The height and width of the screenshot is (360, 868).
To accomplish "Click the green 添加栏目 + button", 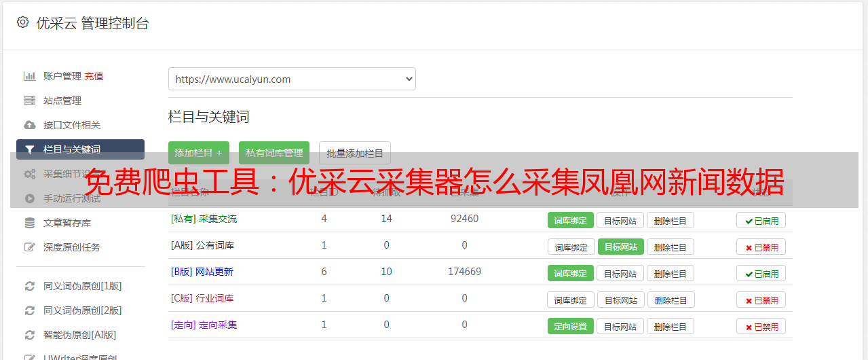I will [199, 153].
